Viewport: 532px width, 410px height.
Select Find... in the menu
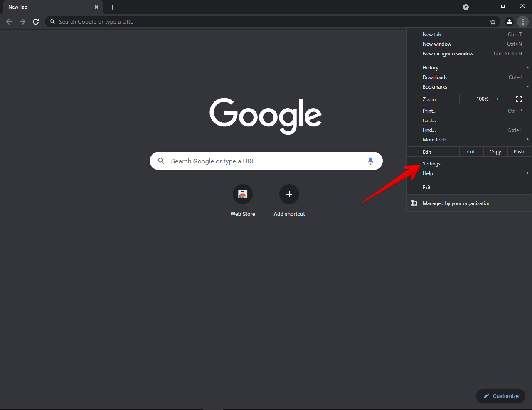coord(469,130)
